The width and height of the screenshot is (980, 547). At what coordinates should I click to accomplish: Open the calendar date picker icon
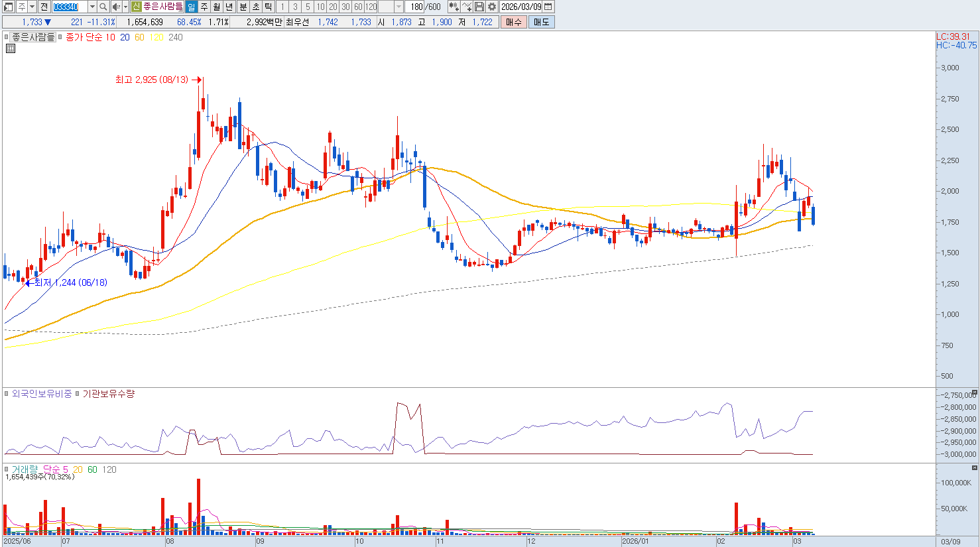coord(548,7)
